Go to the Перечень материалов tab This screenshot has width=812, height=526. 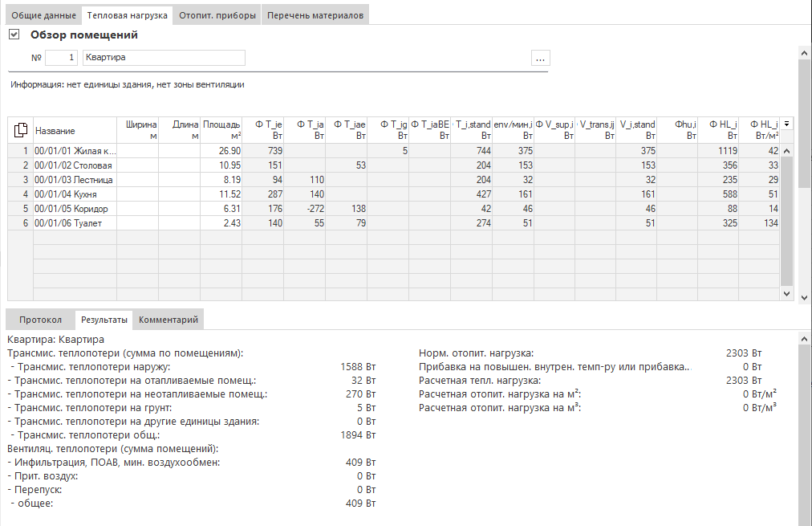coord(315,15)
